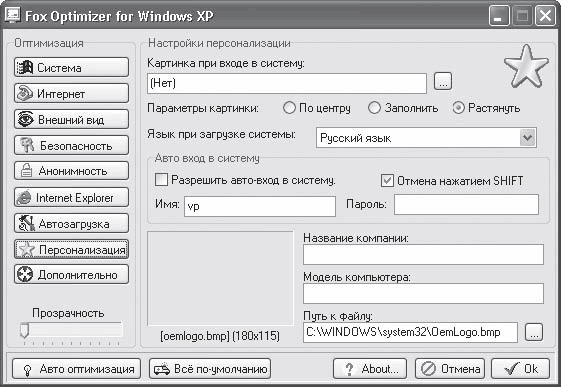Open the Безопасность section
Viewport: 561px width, 387px height.
click(71, 145)
